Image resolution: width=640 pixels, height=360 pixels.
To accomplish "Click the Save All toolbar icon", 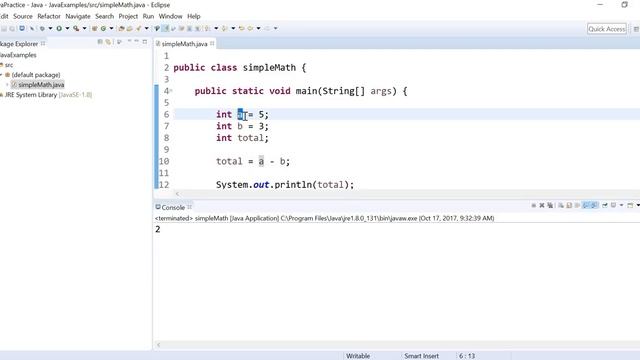I will click(x=12, y=29).
